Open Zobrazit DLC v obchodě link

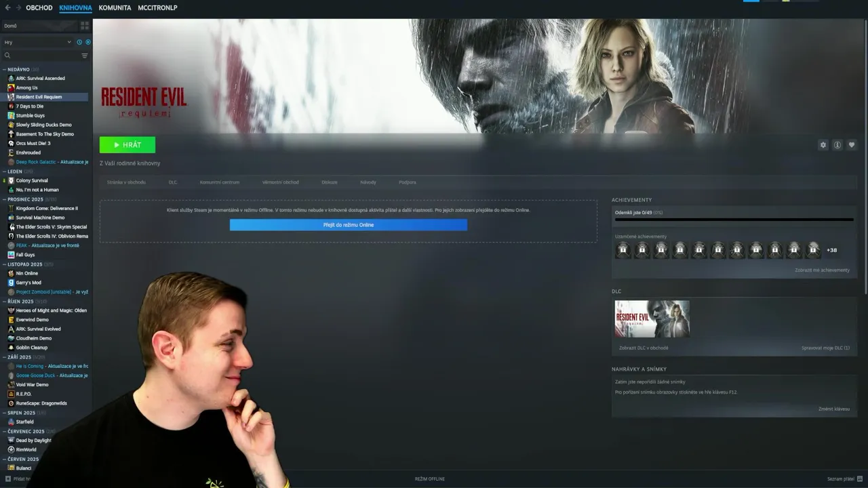644,348
